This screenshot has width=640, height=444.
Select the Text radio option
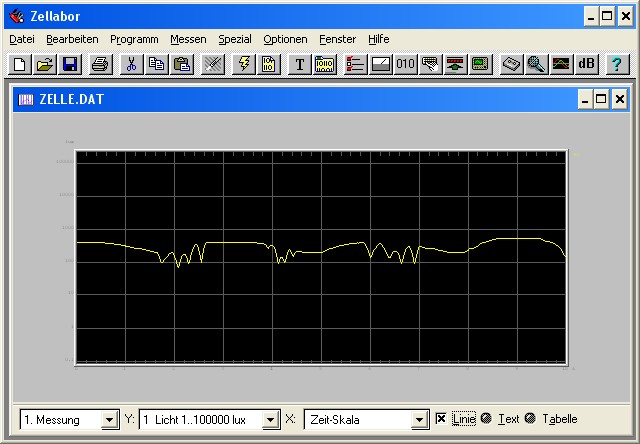(485, 419)
